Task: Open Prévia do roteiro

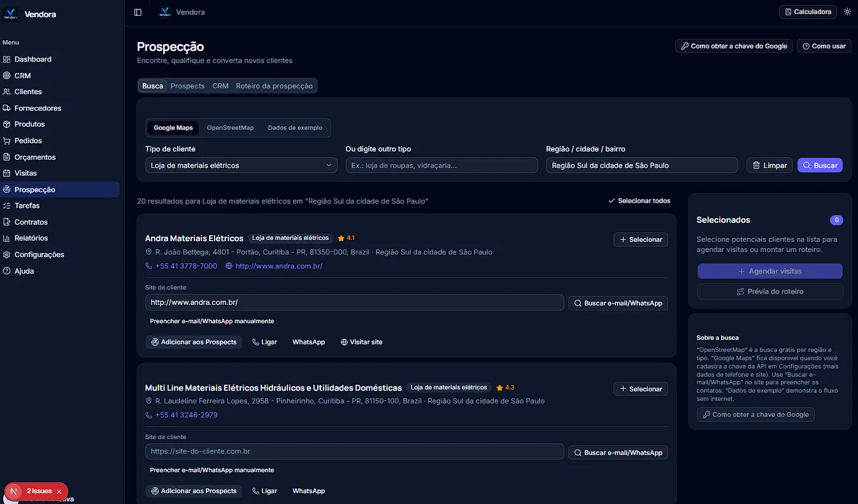Action: [769, 291]
